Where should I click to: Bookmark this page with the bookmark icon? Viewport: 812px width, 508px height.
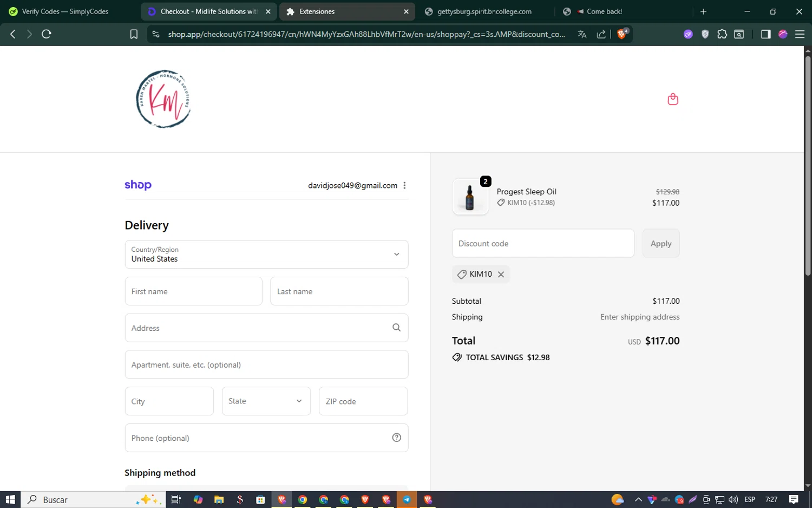(x=134, y=34)
